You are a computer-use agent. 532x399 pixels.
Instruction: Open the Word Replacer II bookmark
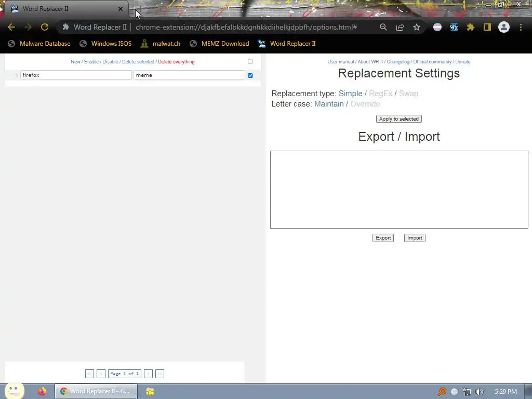coord(287,44)
